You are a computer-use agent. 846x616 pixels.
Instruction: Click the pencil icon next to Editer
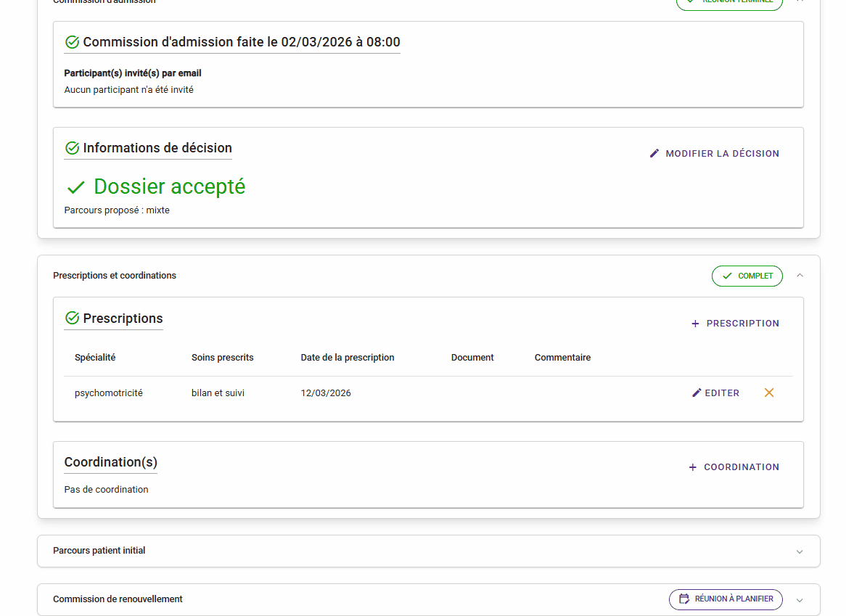(x=697, y=393)
